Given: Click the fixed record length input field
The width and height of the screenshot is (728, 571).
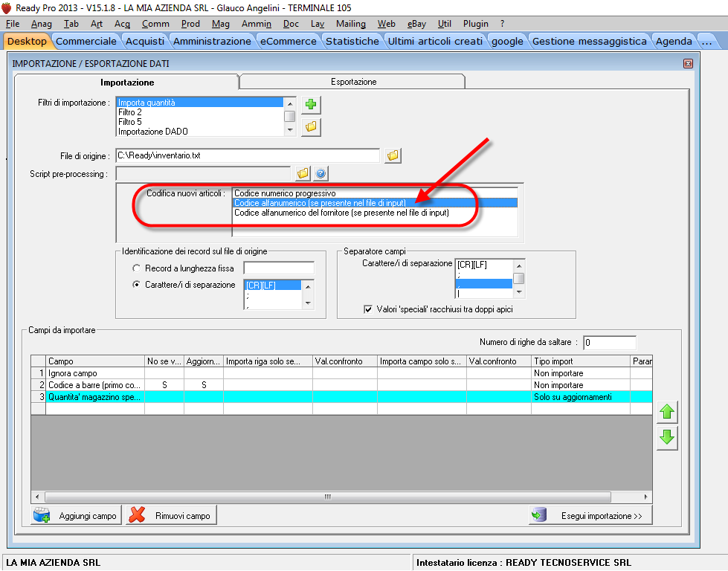Looking at the screenshot, I should click(279, 268).
